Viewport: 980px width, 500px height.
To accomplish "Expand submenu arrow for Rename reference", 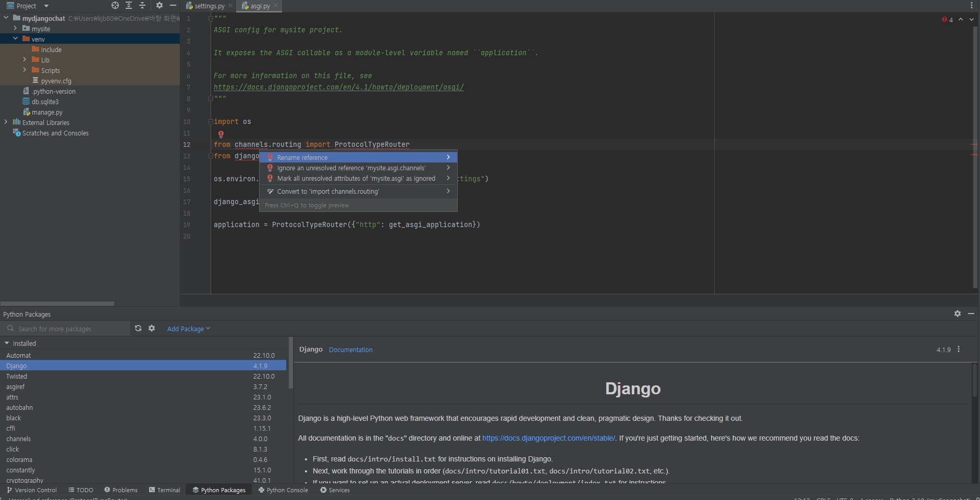I will [448, 157].
